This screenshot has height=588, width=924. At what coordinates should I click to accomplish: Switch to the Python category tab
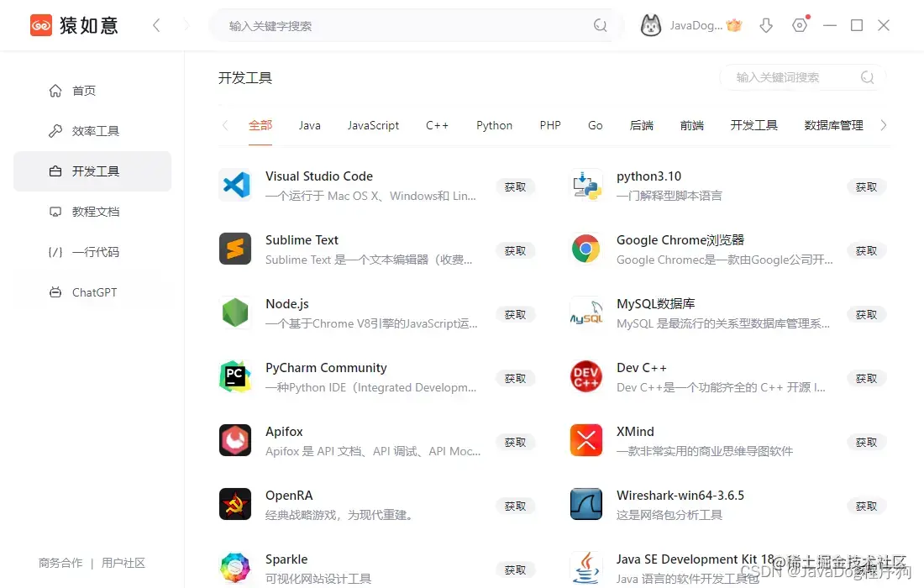[x=494, y=124]
